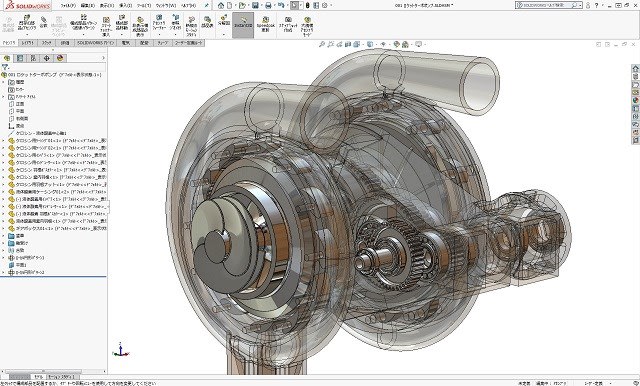Viewport: 640px width, 386px height.
Task: Click the Select cursor tool icon
Action: click(294, 5)
